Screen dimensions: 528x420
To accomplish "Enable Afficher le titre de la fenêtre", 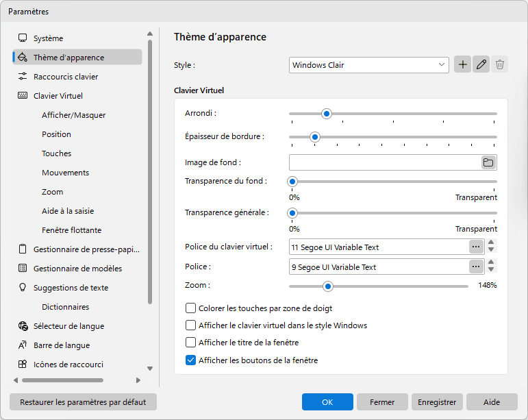I will [x=190, y=343].
